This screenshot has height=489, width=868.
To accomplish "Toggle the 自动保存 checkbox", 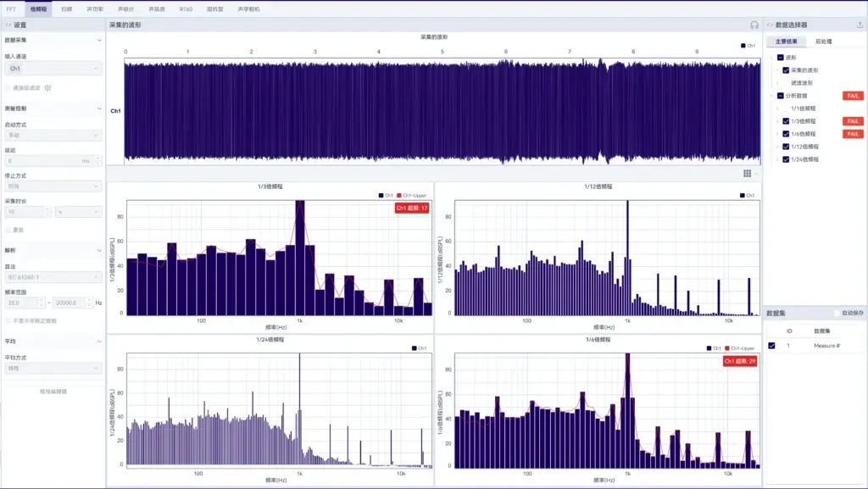I will (x=837, y=313).
